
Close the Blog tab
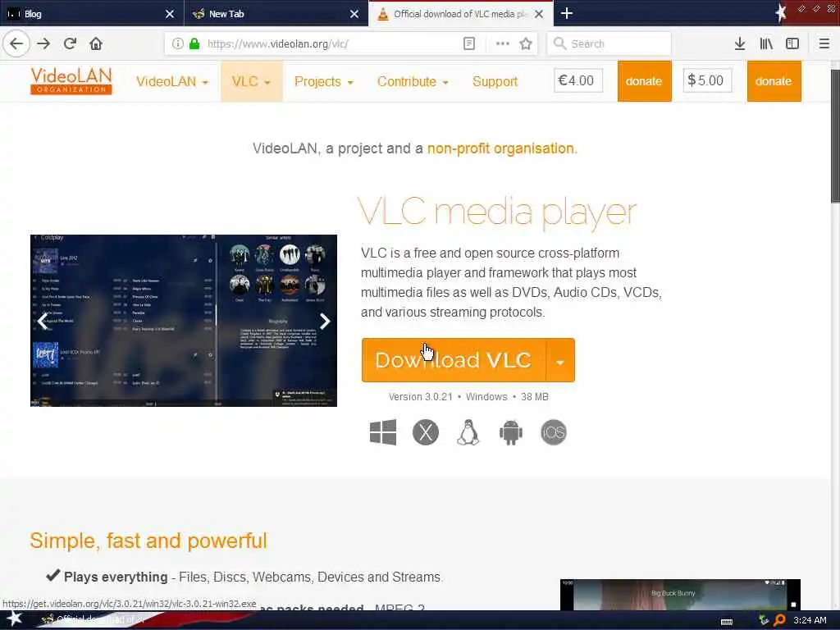170,14
